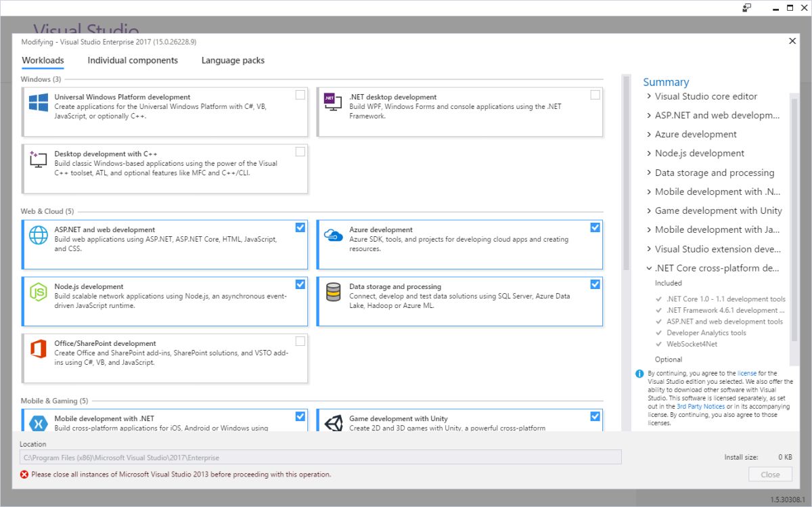Uncheck Data storage and processing workload
The image size is (812, 507).
coord(595,284)
